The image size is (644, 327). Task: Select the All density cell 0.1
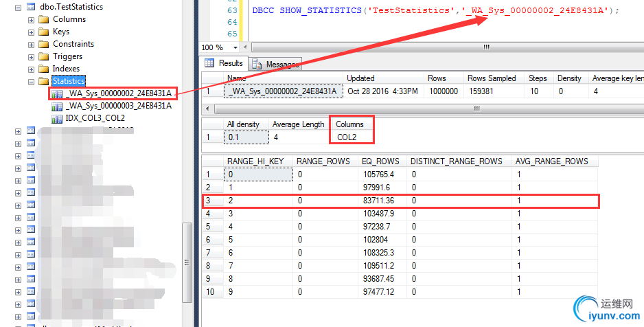pyautogui.click(x=246, y=137)
